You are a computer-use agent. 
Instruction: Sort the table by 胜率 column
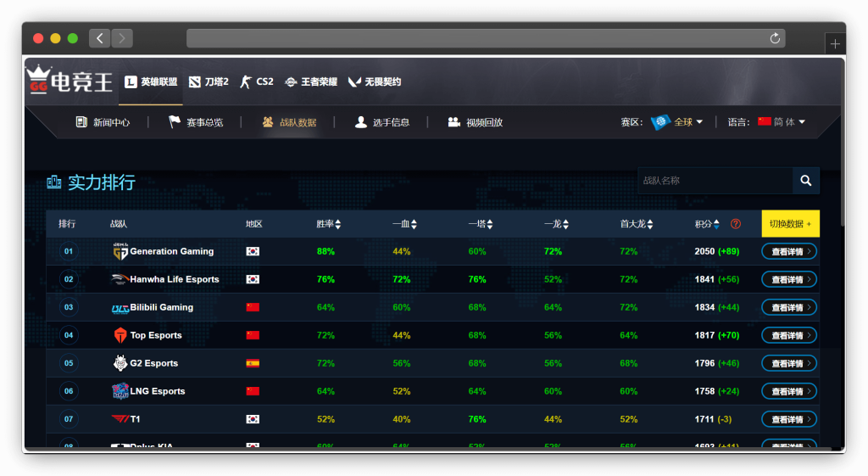329,224
